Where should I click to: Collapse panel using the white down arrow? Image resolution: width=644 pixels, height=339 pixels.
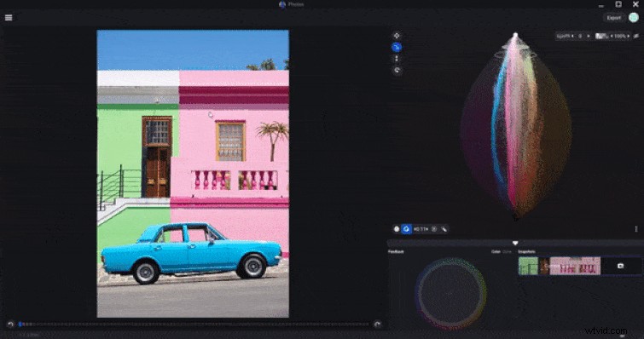(515, 243)
